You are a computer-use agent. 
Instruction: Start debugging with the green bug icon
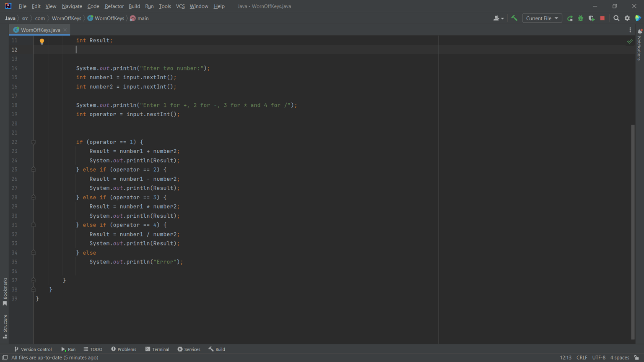(x=581, y=18)
